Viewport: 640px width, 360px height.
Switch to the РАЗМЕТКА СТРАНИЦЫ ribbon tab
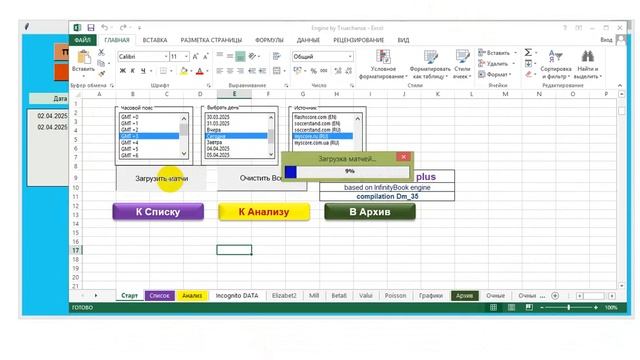coord(211,40)
